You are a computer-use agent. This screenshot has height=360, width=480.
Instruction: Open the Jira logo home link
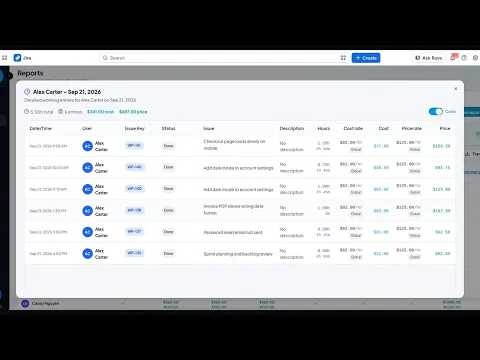(x=22, y=58)
